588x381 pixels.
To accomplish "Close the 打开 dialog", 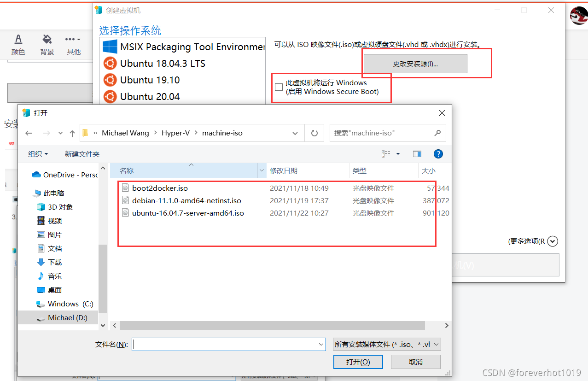I will (x=442, y=113).
